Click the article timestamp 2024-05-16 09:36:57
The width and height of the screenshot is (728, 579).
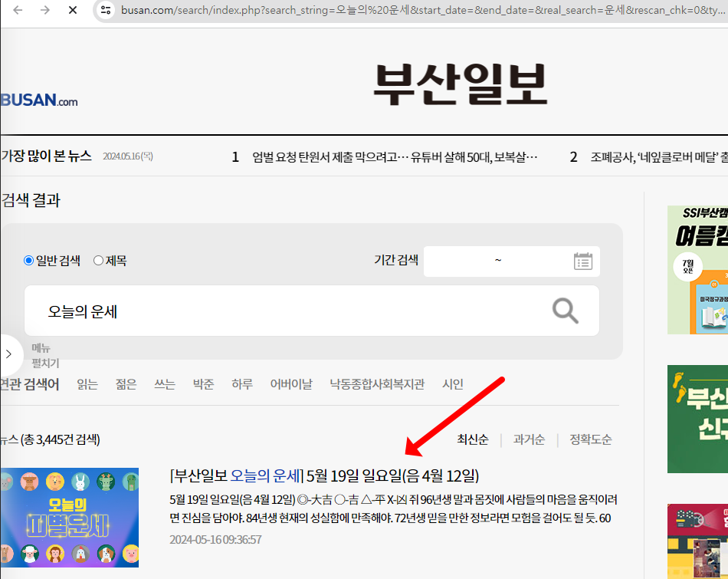coord(215,539)
